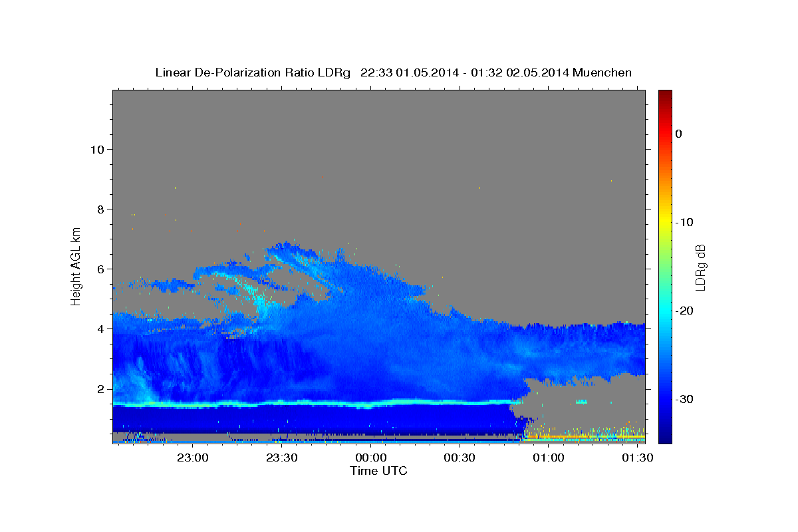Click the 23:30 time tick label

click(x=282, y=458)
